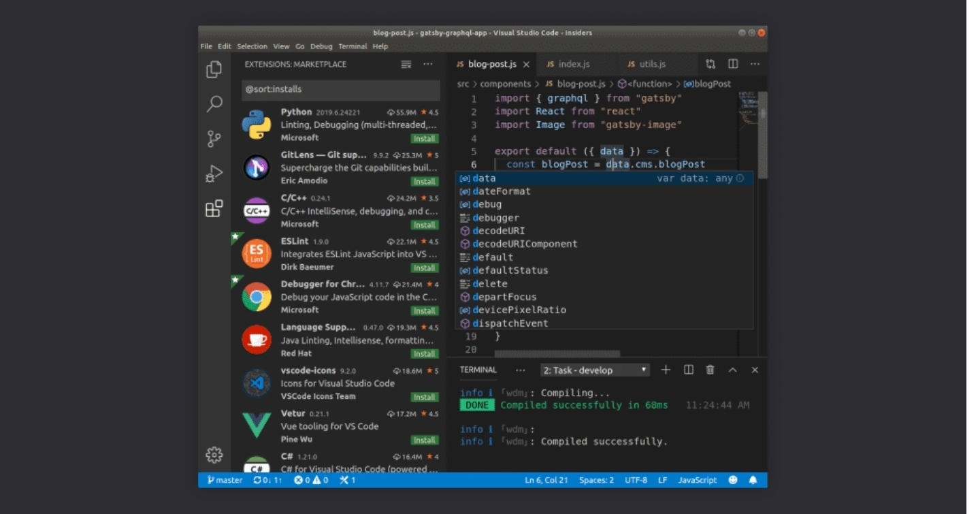The width and height of the screenshot is (980, 514).
Task: Open the Terminal menu
Action: (353, 46)
